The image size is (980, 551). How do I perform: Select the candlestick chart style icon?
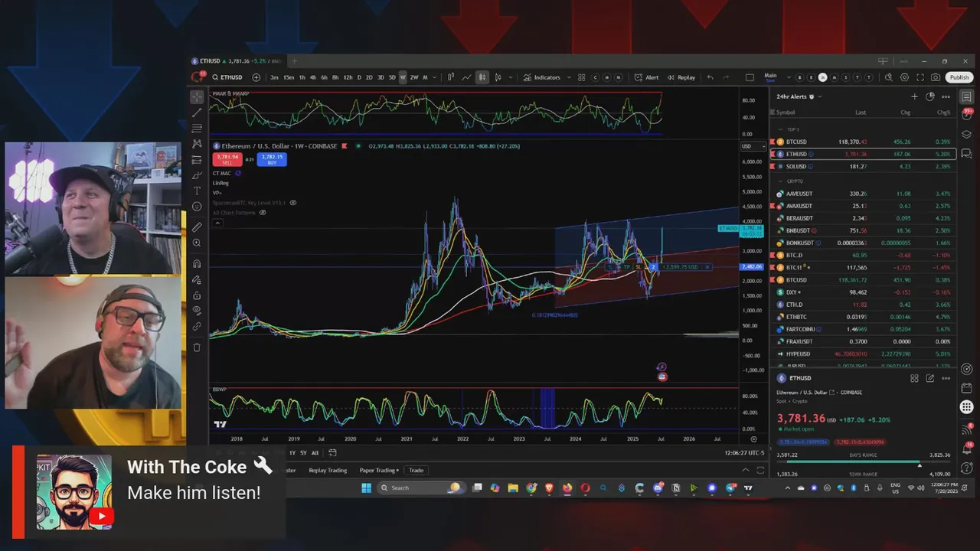tap(482, 77)
